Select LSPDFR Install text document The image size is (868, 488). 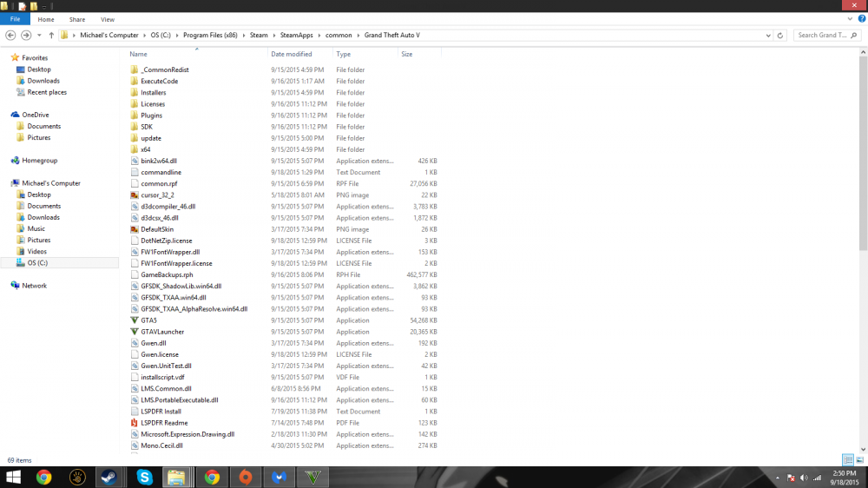(x=161, y=411)
